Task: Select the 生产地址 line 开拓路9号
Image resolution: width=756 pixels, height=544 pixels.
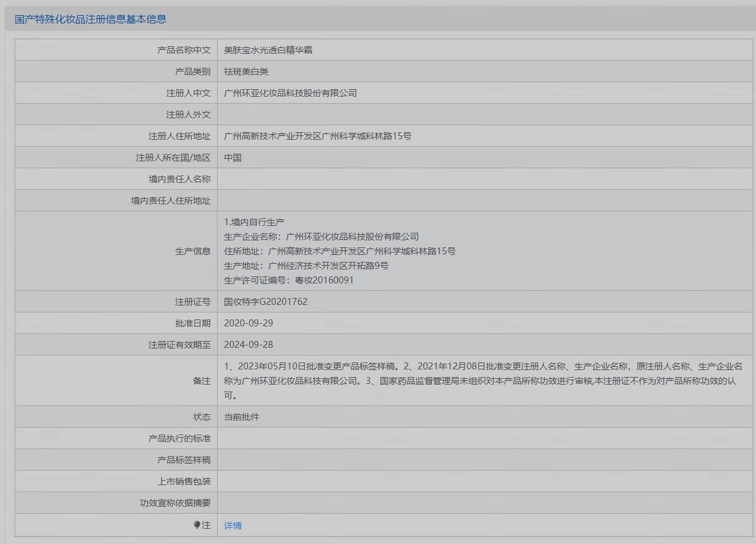Action: pyautogui.click(x=306, y=265)
